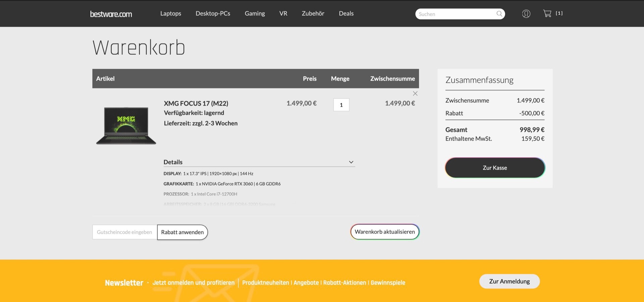Collapse the Details chevron

[x=351, y=162]
